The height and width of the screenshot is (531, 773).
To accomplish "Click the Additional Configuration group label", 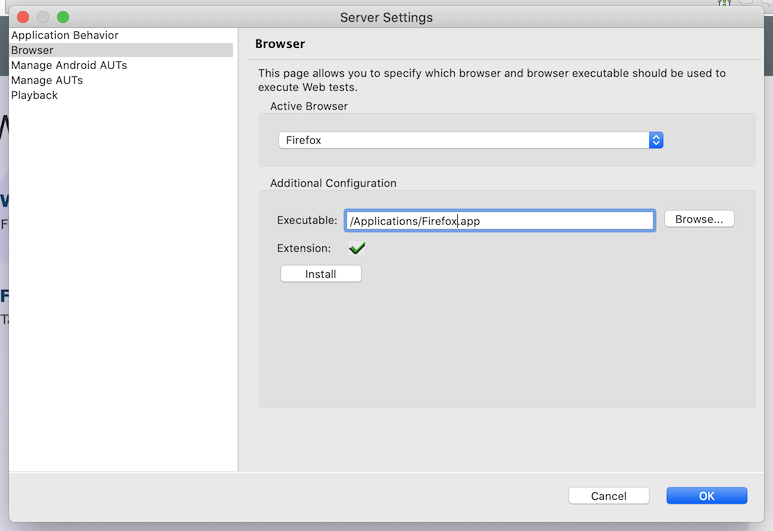I will [333, 183].
